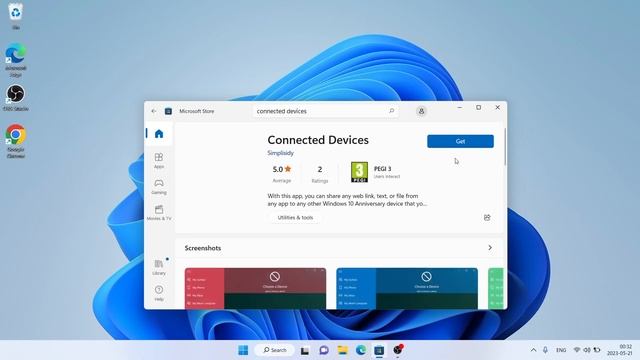Click the app description text
This screenshot has height=360, width=640.
coord(347,200)
